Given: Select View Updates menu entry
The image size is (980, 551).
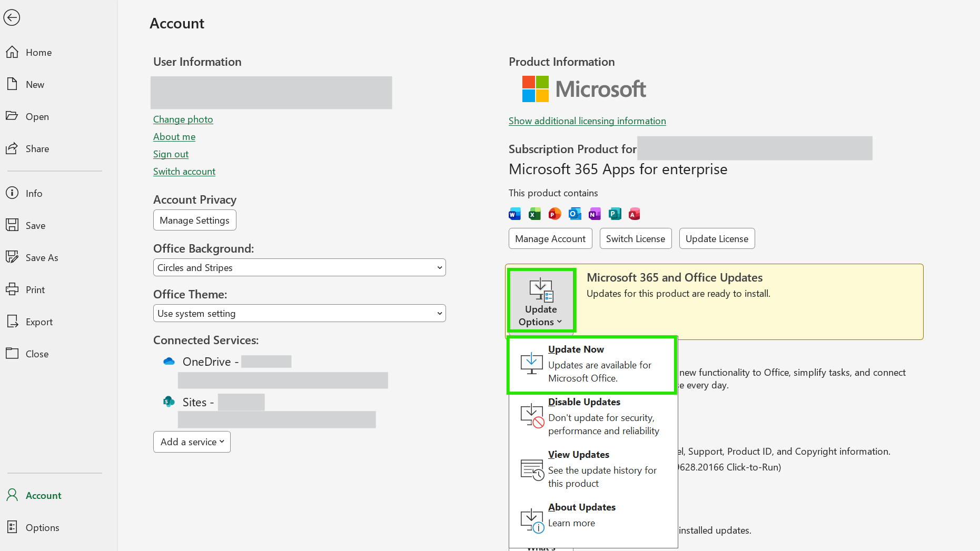Looking at the screenshot, I should pyautogui.click(x=593, y=469).
